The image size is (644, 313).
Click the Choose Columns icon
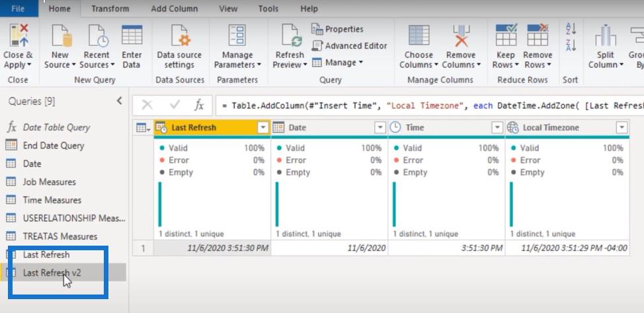419,35
